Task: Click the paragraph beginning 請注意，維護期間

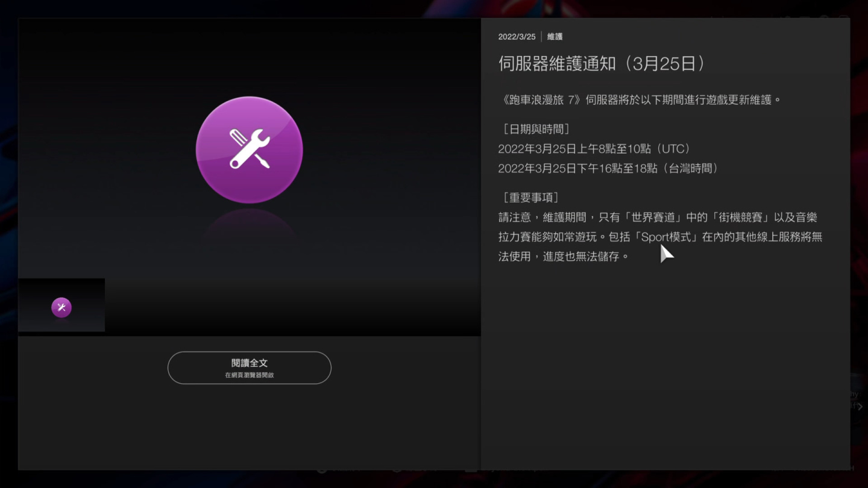Action: [x=660, y=237]
